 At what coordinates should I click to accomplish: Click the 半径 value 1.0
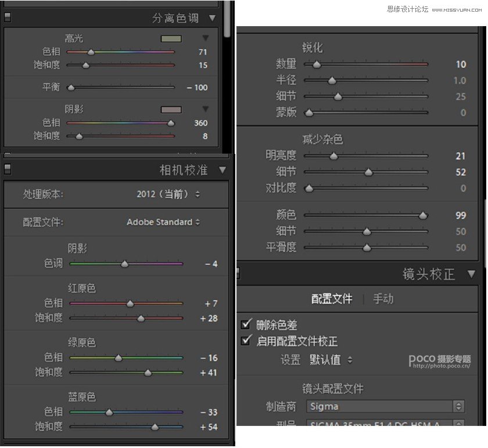click(460, 81)
